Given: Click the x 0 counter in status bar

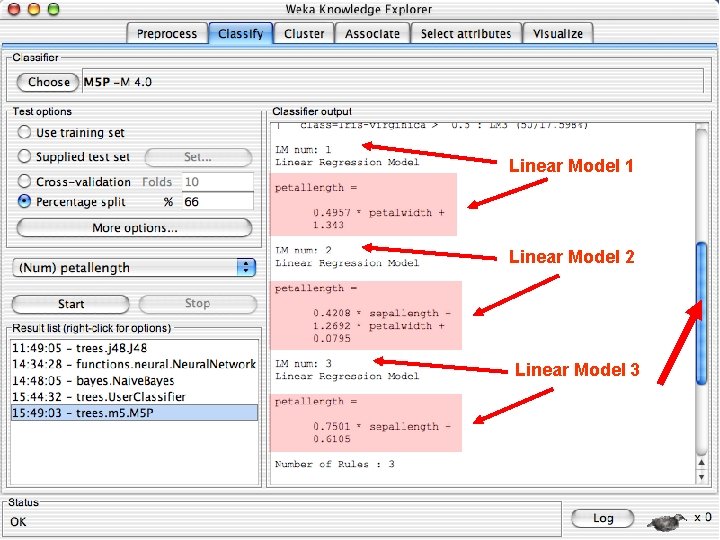Looking at the screenshot, I should tap(703, 518).
